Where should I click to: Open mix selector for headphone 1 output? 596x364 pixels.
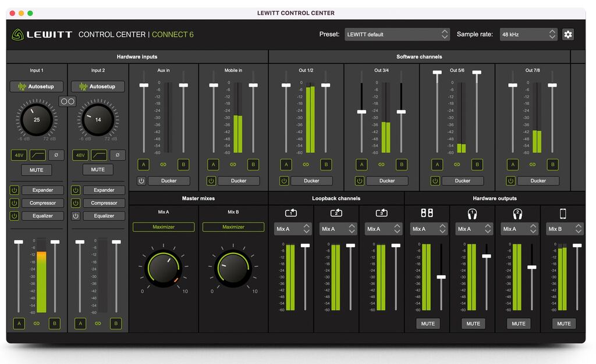[474, 229]
